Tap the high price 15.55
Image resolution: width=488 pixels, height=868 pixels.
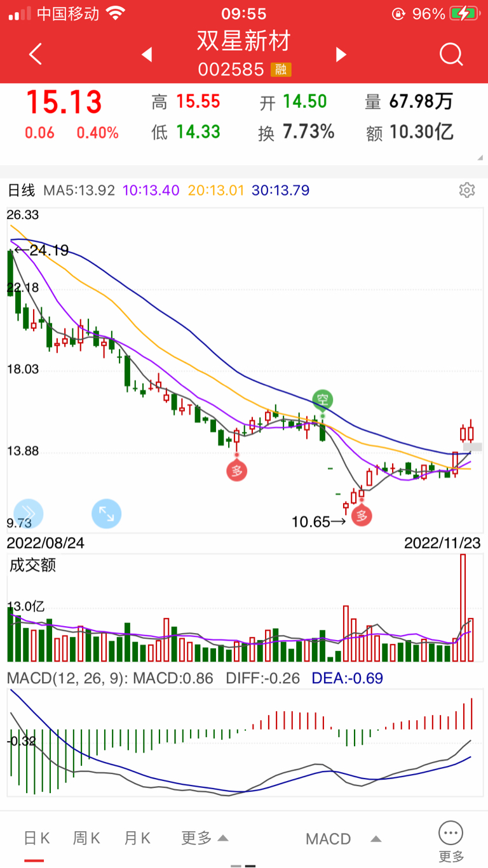[198, 102]
